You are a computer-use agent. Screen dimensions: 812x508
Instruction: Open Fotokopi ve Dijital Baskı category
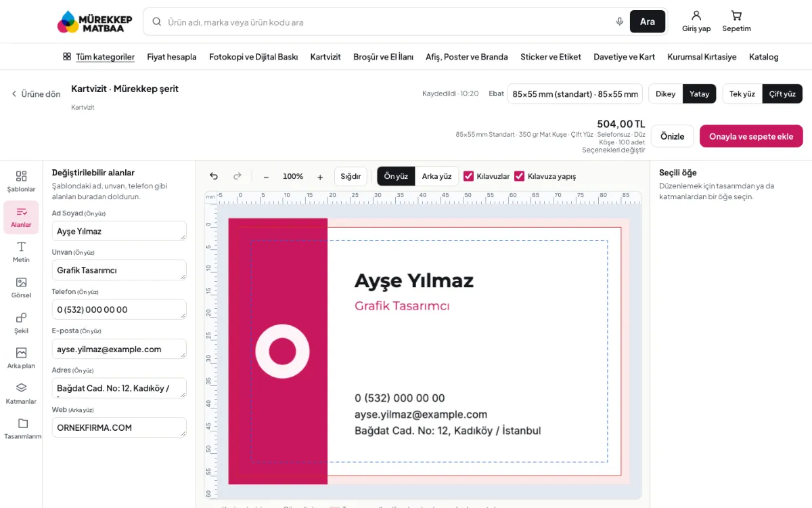(254, 57)
